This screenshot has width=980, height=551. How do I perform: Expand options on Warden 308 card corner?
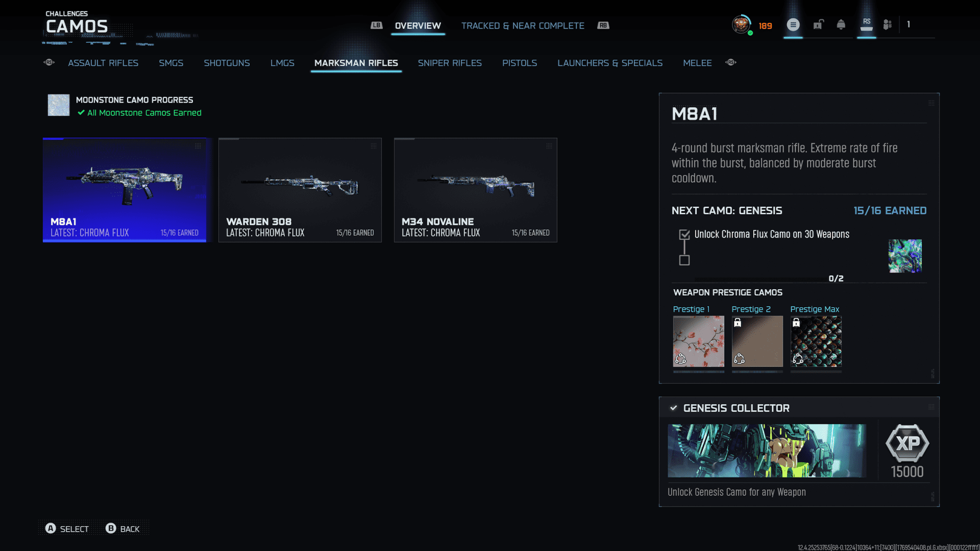click(x=374, y=146)
